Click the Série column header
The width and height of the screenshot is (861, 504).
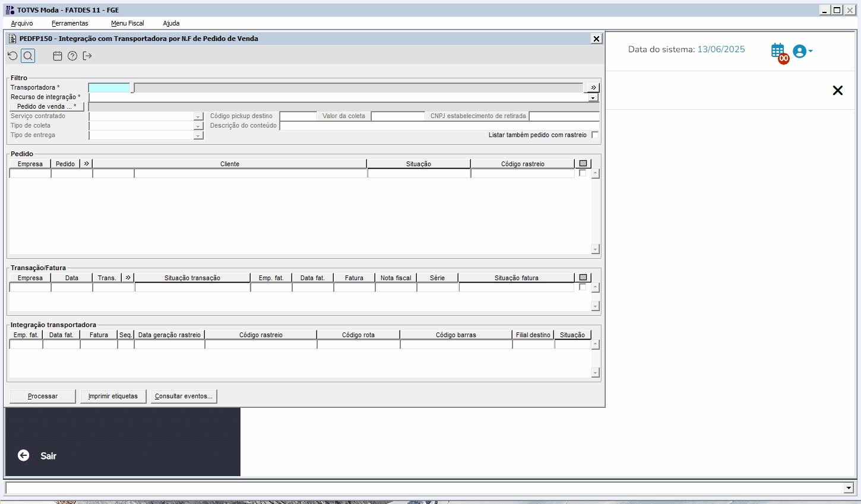[438, 278]
